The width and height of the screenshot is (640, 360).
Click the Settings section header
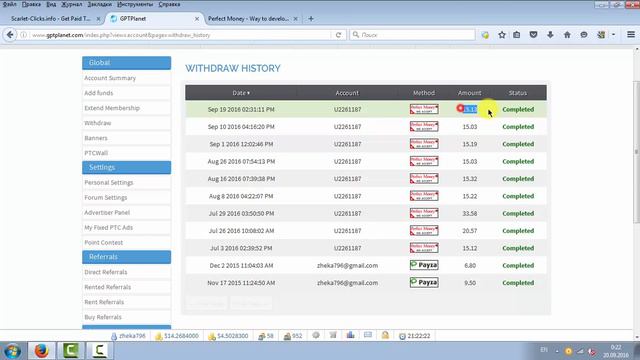(127, 167)
